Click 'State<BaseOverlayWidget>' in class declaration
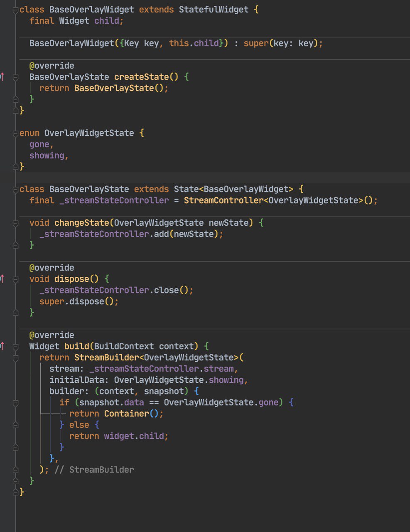This screenshot has height=532, width=410. pyautogui.click(x=233, y=189)
